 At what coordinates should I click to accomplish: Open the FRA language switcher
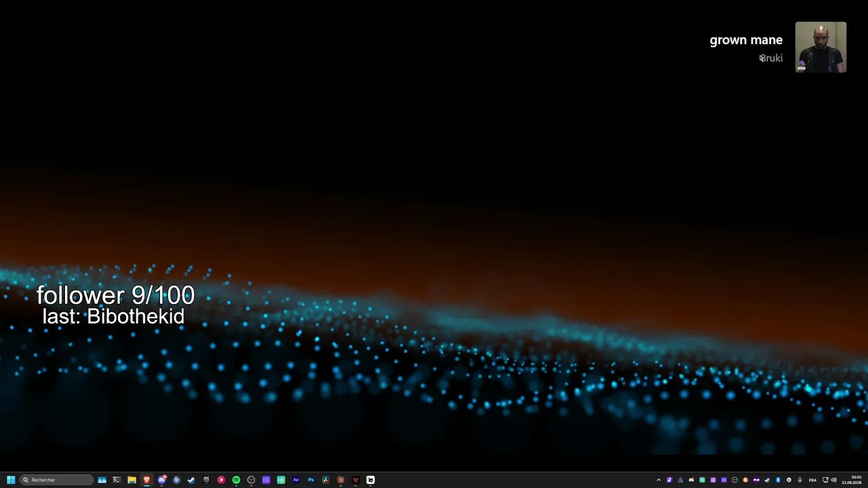(x=812, y=480)
